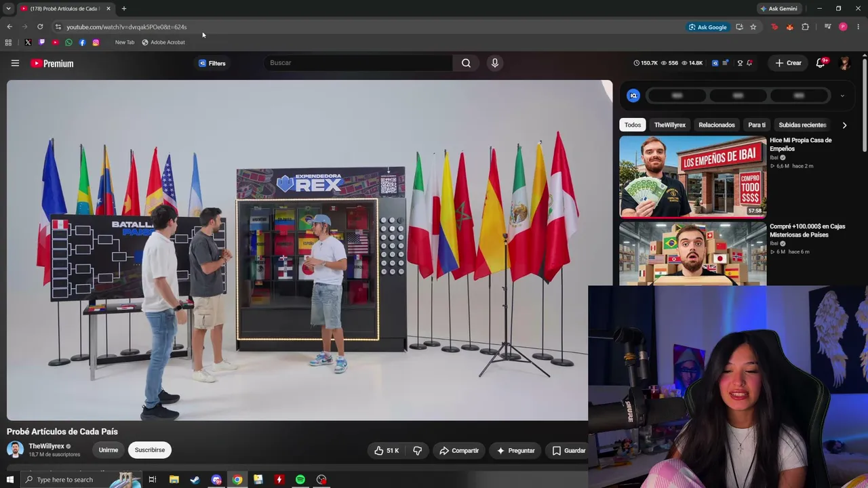
Task: Open a new browser tab
Action: click(123, 9)
